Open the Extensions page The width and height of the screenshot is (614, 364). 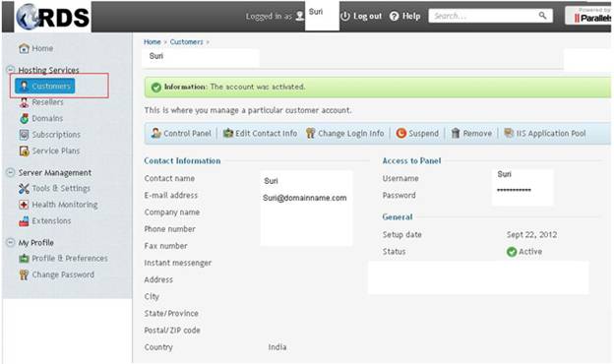[x=51, y=221]
